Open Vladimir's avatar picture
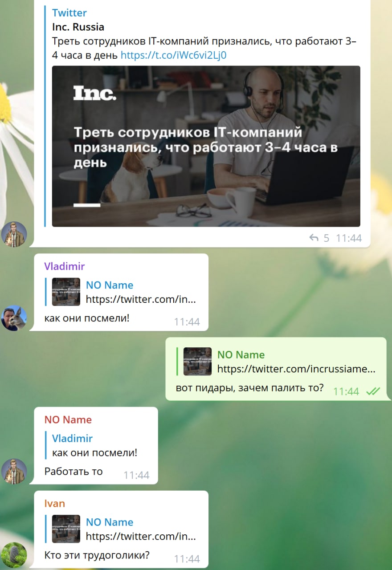Image resolution: width=392 pixels, height=570 pixels. [14, 318]
